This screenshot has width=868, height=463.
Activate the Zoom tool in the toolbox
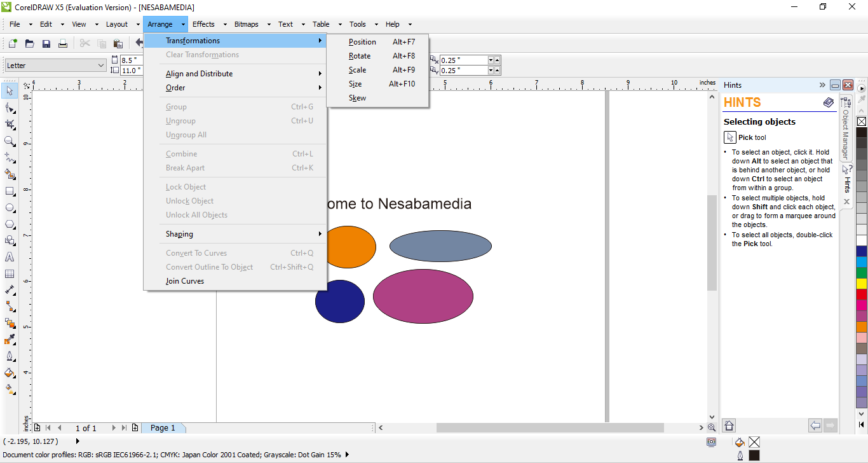10,141
